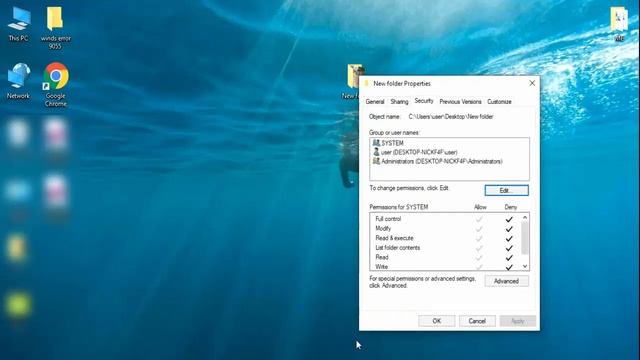
Task: Click the Deny column header
Action: (511, 207)
